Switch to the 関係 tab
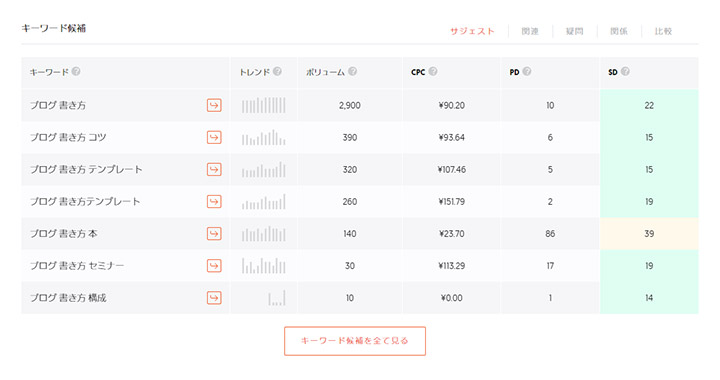The width and height of the screenshot is (720, 380). [x=619, y=31]
